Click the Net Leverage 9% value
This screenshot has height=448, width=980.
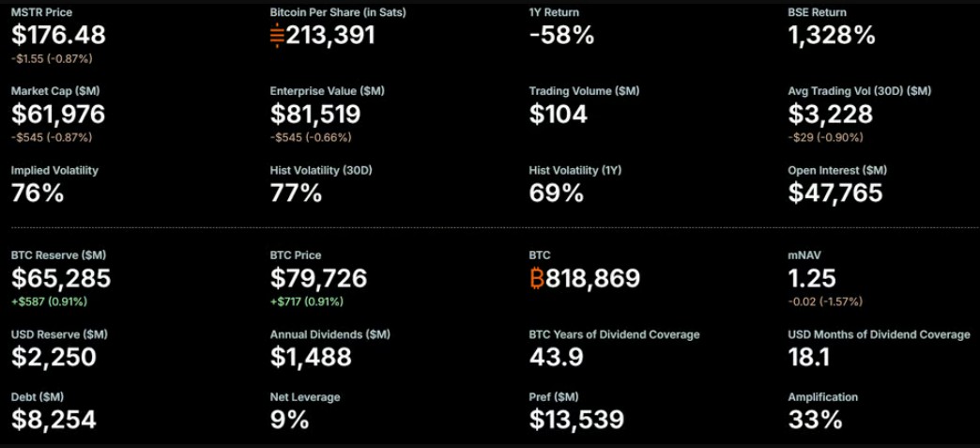[290, 420]
